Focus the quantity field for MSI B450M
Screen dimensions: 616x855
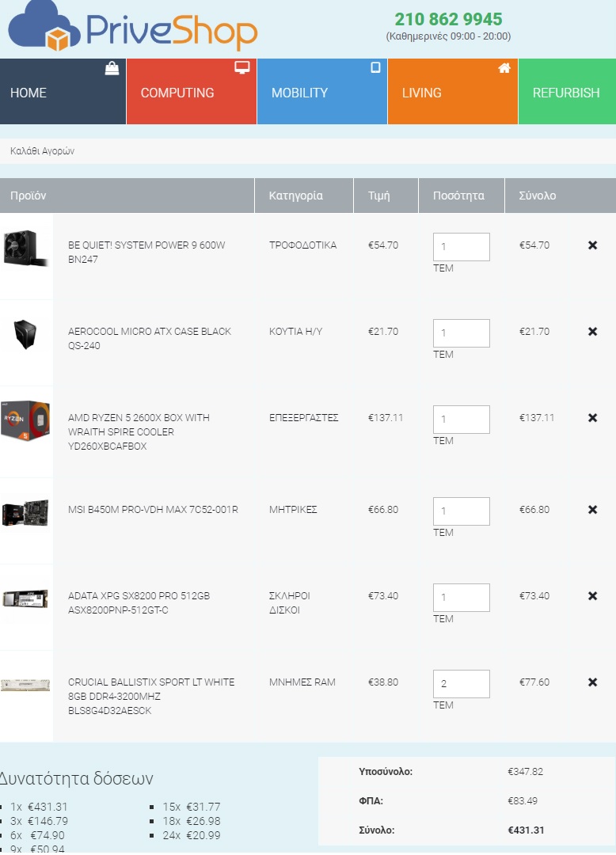461,511
